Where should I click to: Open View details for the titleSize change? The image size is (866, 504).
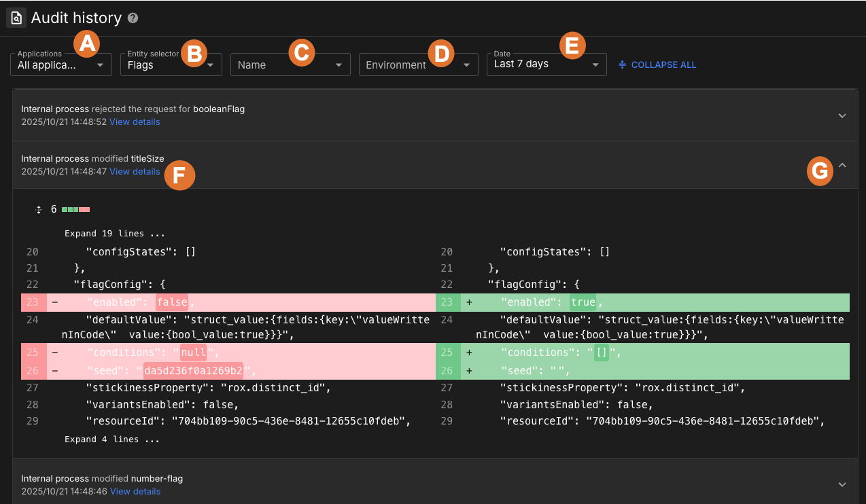coord(135,171)
